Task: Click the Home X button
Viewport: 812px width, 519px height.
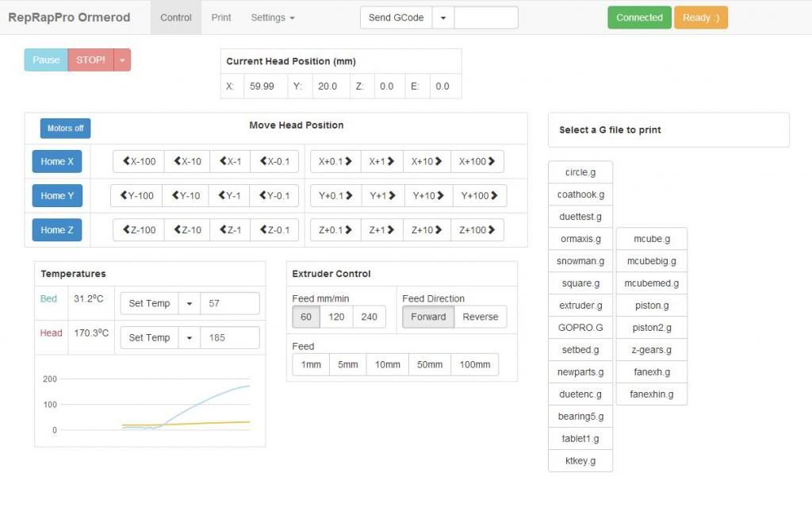Action: [x=57, y=162]
